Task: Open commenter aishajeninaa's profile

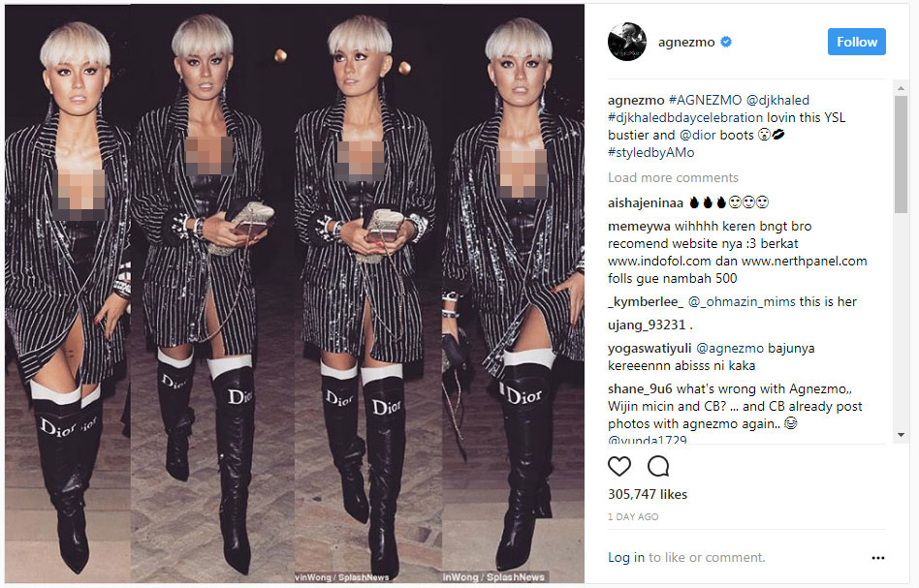Action: point(646,203)
